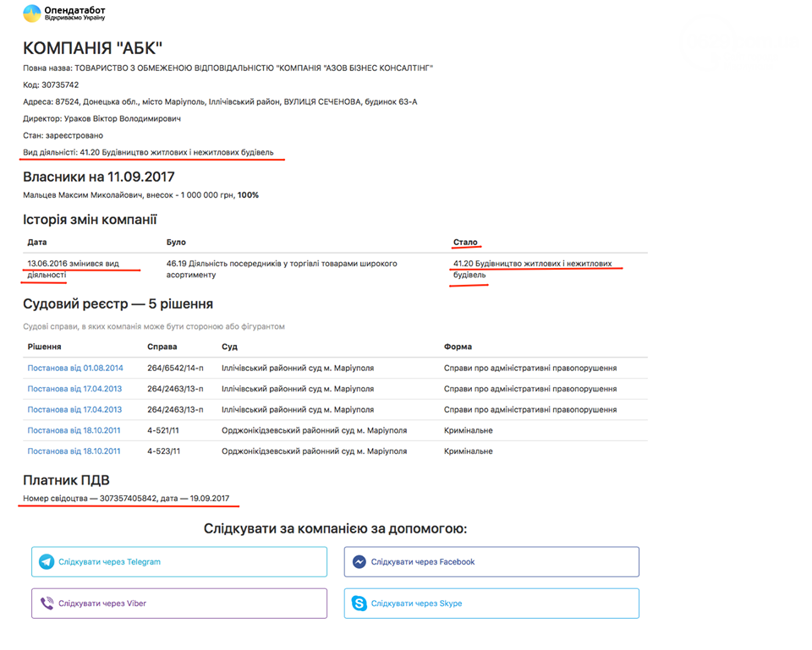Viewport: 812px width, 650px height.
Task: Click the КОМПАНІЯ "АБК" heading
Action: click(93, 48)
